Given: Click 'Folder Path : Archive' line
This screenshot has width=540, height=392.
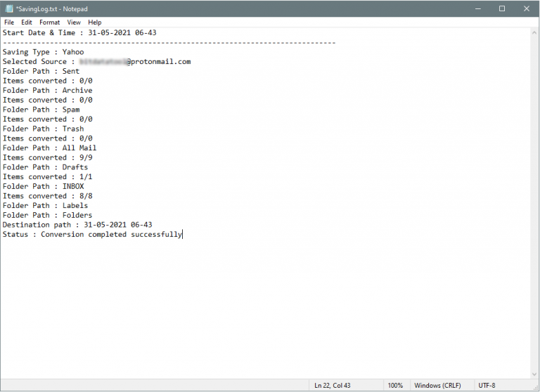Looking at the screenshot, I should 48,91.
